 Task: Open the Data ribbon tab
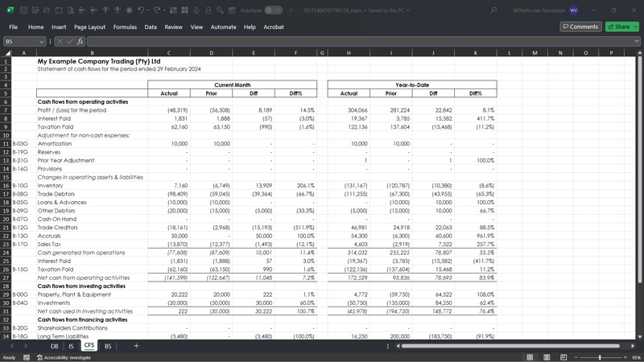pos(151,27)
